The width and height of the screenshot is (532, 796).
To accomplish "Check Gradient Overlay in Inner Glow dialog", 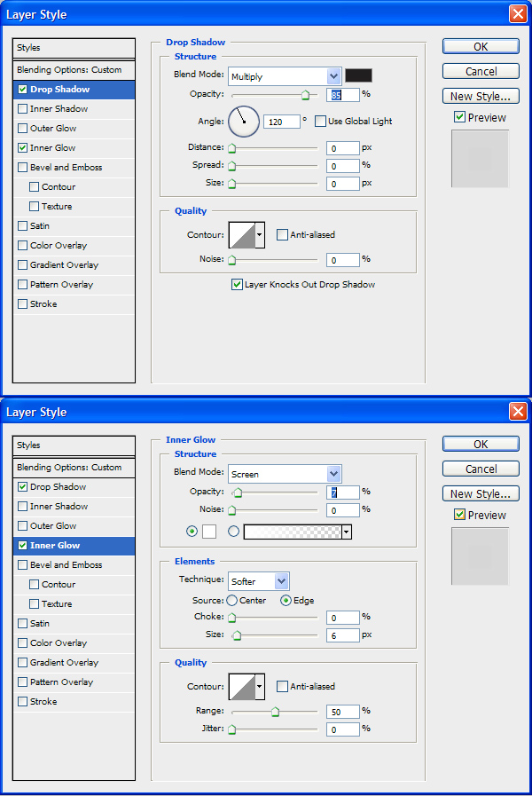I will [x=22, y=663].
